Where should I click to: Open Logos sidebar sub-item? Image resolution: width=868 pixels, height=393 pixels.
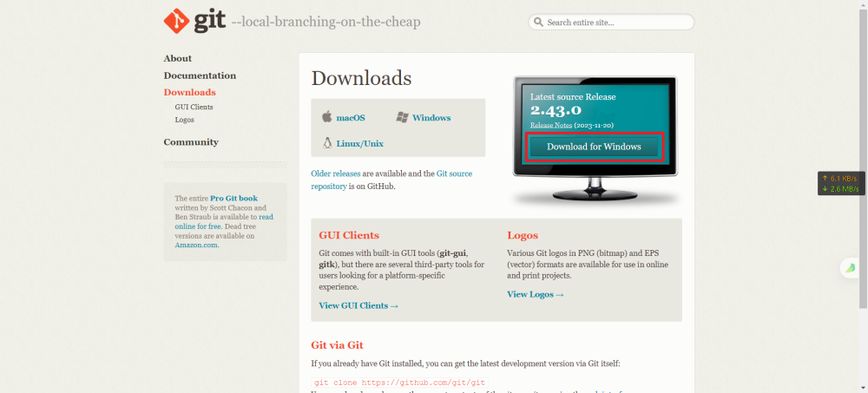(x=184, y=120)
